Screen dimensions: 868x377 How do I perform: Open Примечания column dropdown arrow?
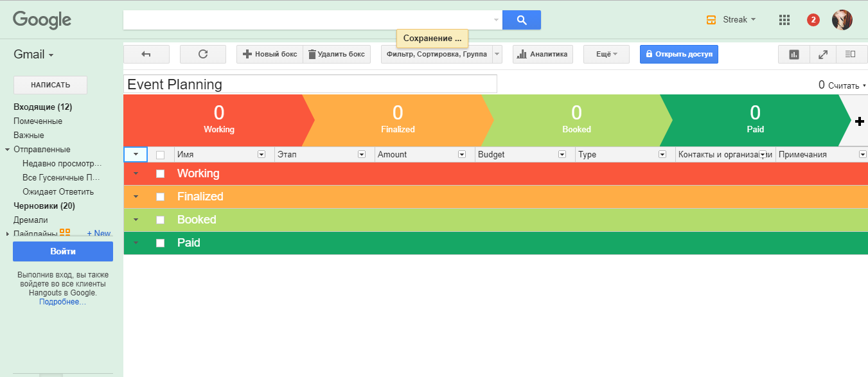(863, 155)
